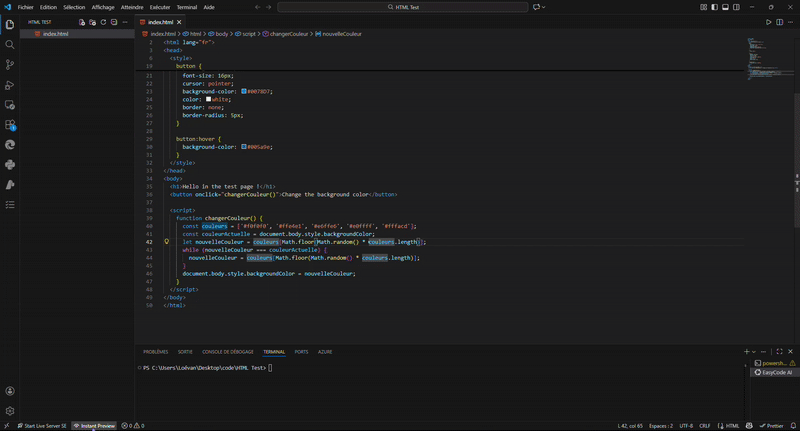Open the Manage gear menu
800x431 pixels.
pyautogui.click(x=10, y=411)
